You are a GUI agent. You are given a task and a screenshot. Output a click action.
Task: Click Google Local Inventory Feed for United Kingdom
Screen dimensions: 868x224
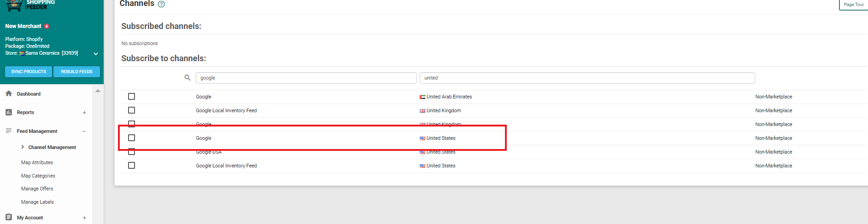tap(226, 110)
